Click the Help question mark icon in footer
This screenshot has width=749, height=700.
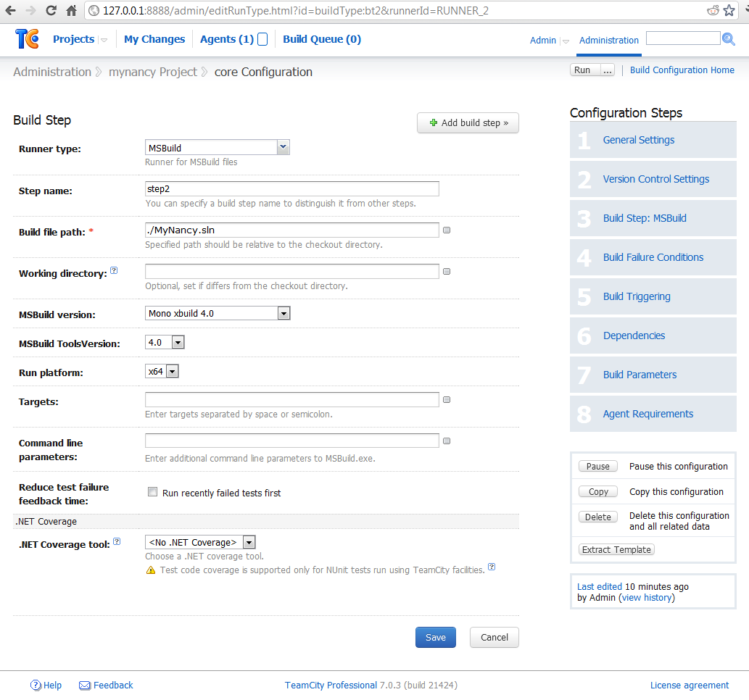pyautogui.click(x=36, y=686)
